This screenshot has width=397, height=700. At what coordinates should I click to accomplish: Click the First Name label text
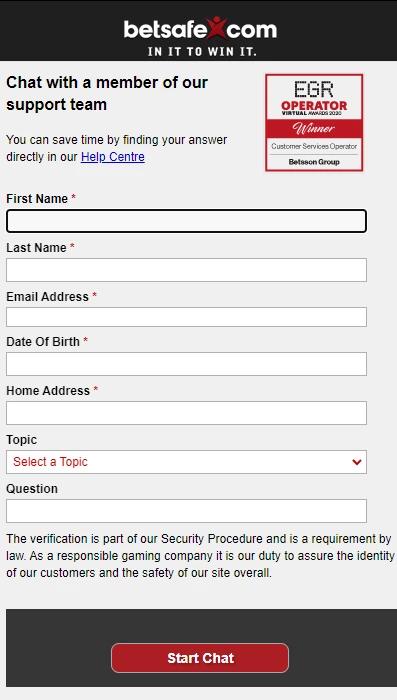point(37,199)
